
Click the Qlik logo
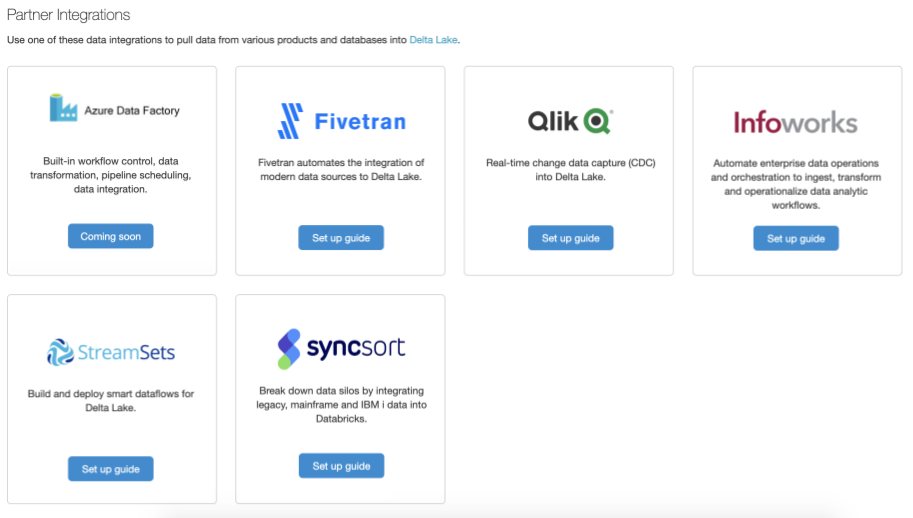point(570,121)
